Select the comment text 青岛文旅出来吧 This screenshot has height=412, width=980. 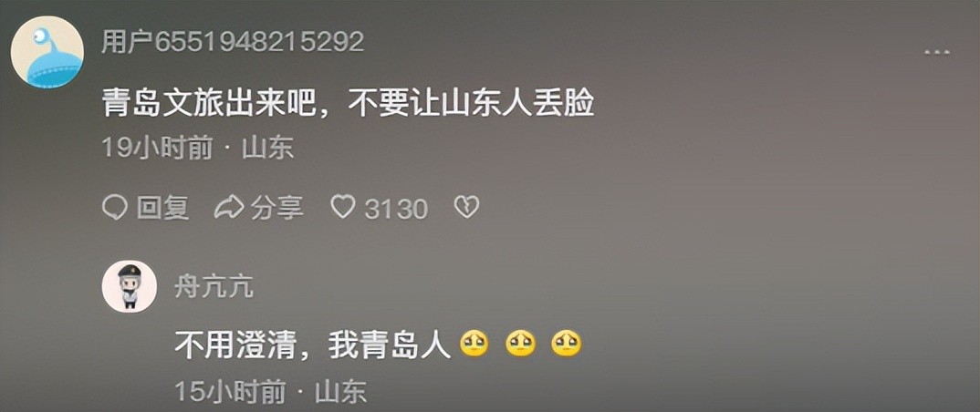(209, 106)
